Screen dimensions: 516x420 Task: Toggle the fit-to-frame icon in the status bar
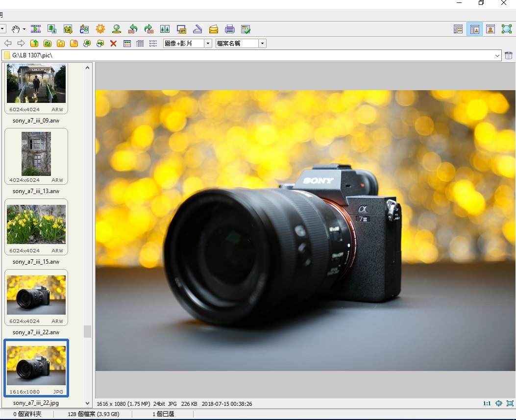(510, 403)
